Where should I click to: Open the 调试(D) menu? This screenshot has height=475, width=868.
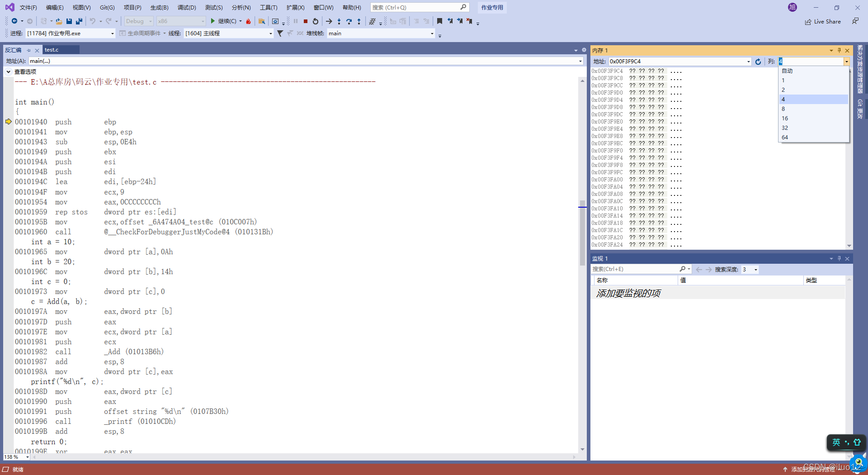[187, 7]
